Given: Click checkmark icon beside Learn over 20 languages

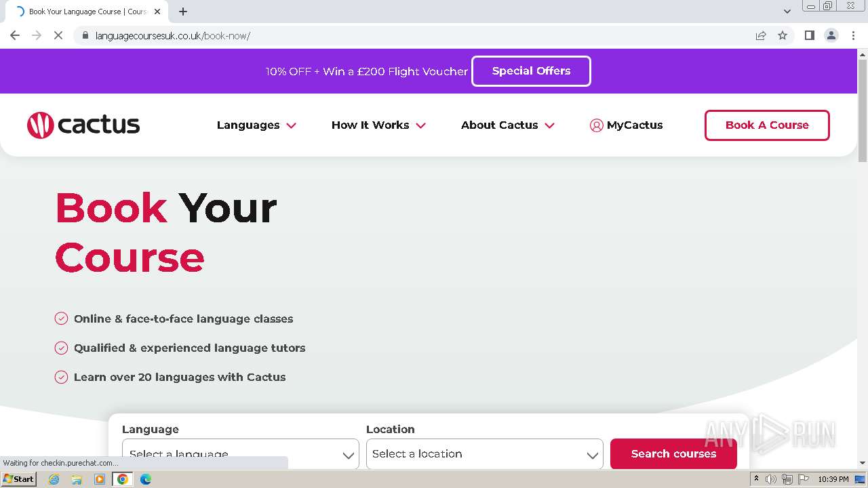Looking at the screenshot, I should 61,377.
